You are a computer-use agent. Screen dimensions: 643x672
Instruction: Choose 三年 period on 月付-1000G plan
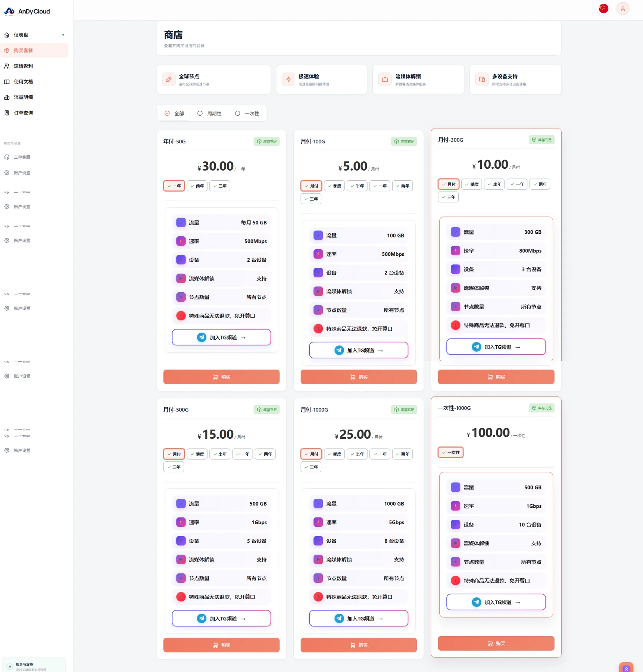click(311, 467)
